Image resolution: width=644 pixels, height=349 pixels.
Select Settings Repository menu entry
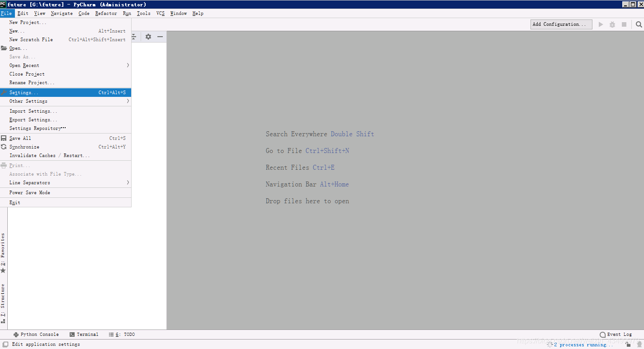66,128
